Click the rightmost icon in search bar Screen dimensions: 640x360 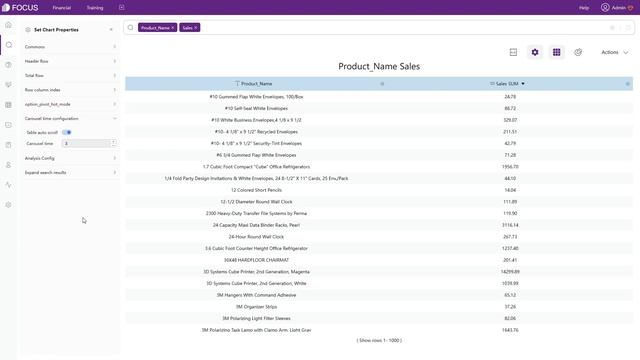coord(628,28)
